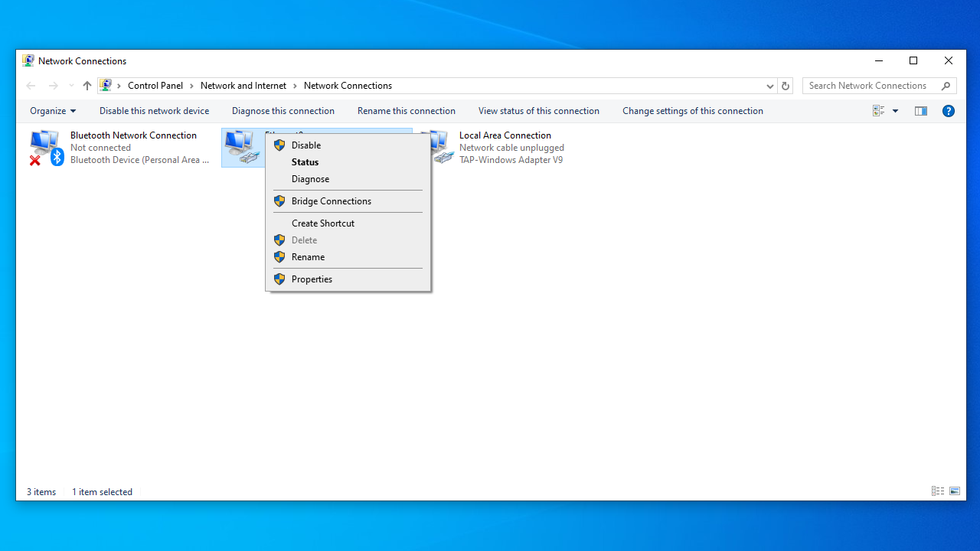Refresh the Network Connections address bar
The height and width of the screenshot is (551, 980).
coord(785,86)
